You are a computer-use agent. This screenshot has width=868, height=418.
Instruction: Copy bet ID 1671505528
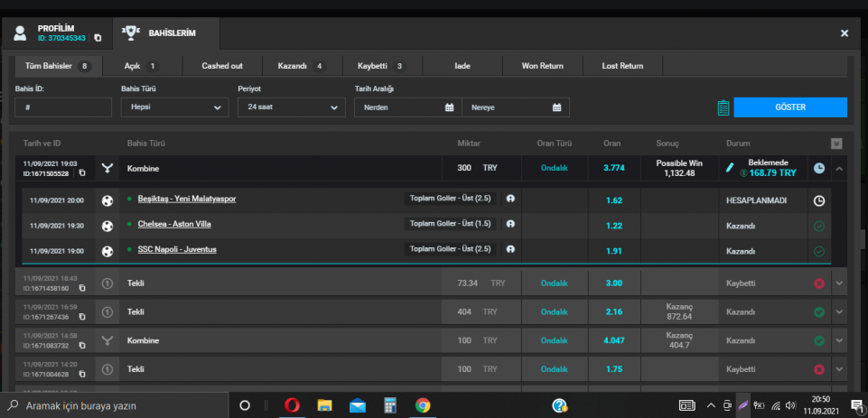pyautogui.click(x=80, y=173)
